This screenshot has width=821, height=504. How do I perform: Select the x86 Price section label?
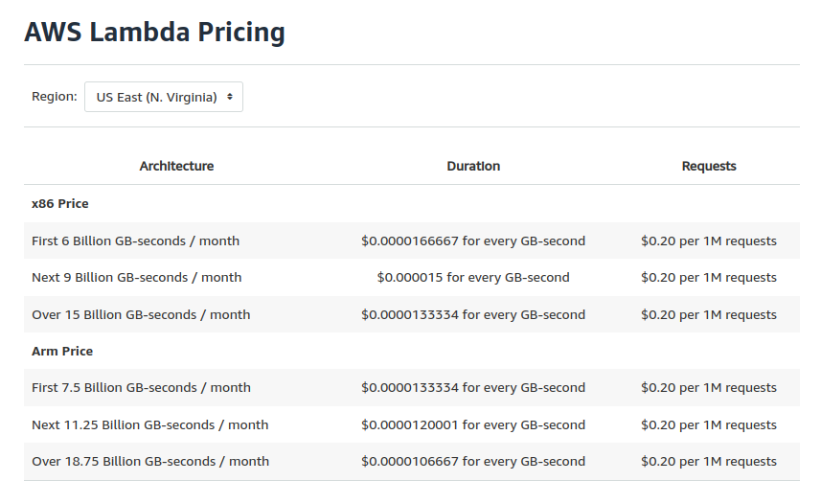click(60, 203)
